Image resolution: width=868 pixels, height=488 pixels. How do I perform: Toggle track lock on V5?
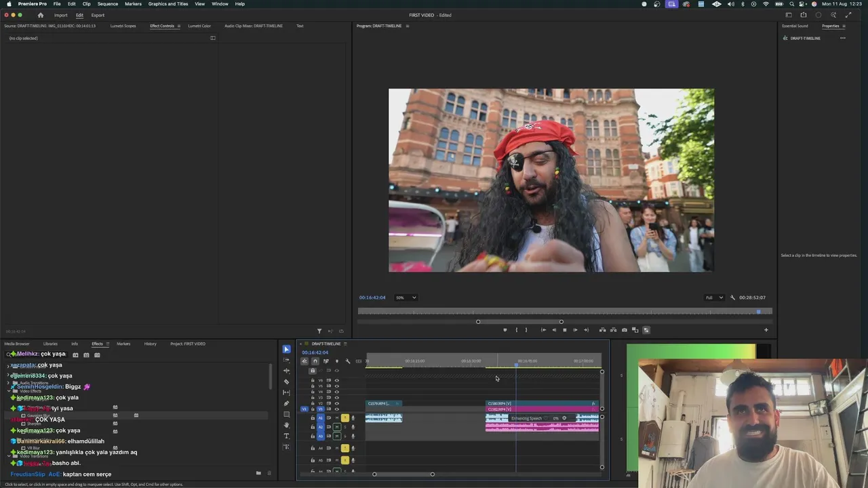(x=313, y=386)
